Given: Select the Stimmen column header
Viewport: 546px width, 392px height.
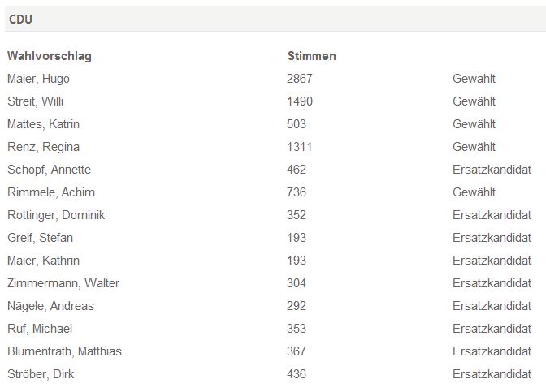Looking at the screenshot, I should (x=312, y=56).
